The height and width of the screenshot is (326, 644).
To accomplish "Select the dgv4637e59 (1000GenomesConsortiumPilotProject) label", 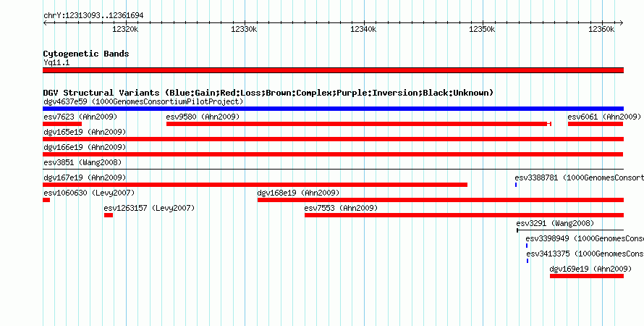I will coord(143,101).
